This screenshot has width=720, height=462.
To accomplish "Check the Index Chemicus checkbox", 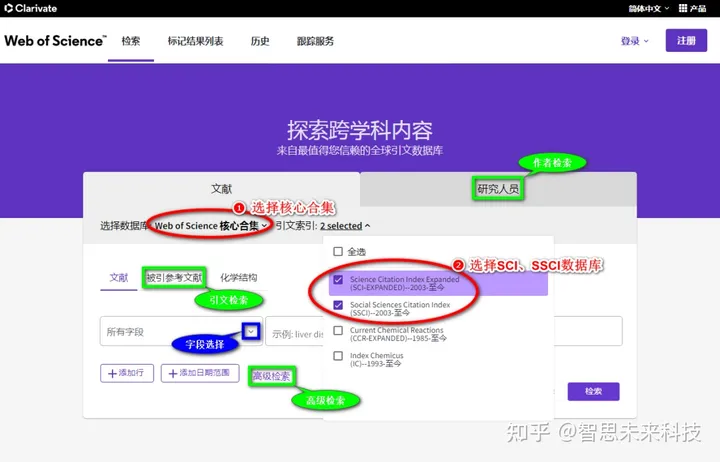I will tap(338, 356).
